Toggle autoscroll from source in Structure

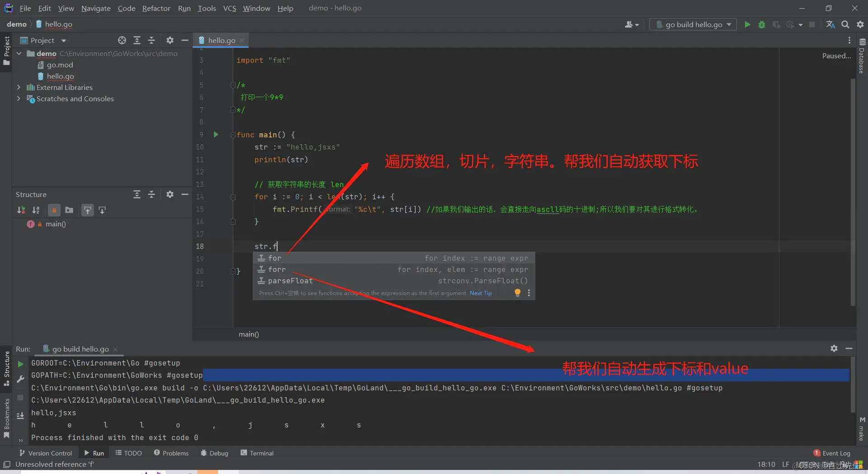pyautogui.click(x=103, y=210)
